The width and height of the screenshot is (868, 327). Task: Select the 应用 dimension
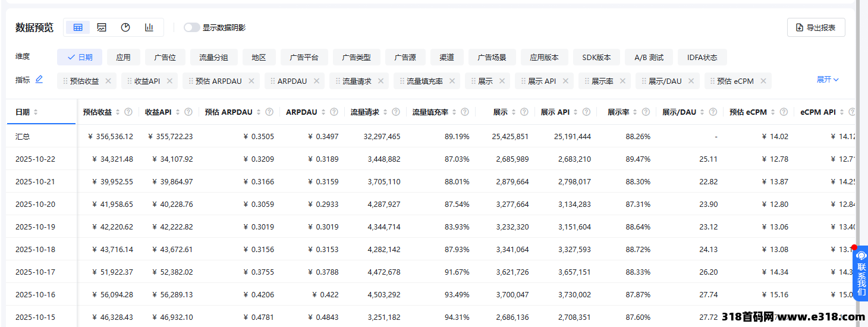123,58
